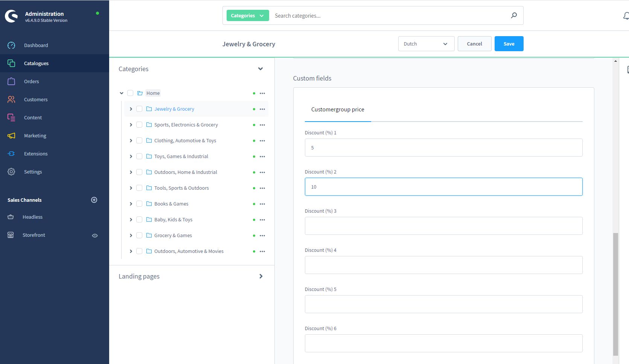This screenshot has height=364, width=629.
Task: Focus the Discount (%) 3 input
Action: pos(443,226)
